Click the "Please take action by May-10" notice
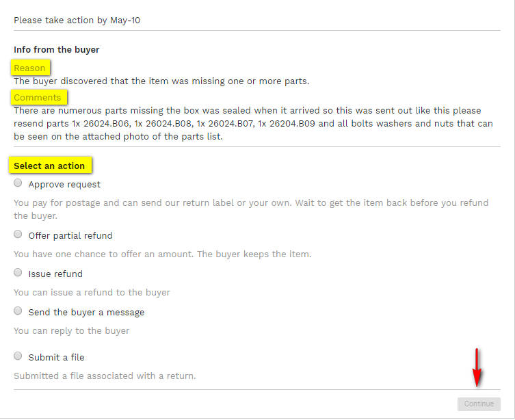The height and width of the screenshot is (420, 515). coord(77,21)
